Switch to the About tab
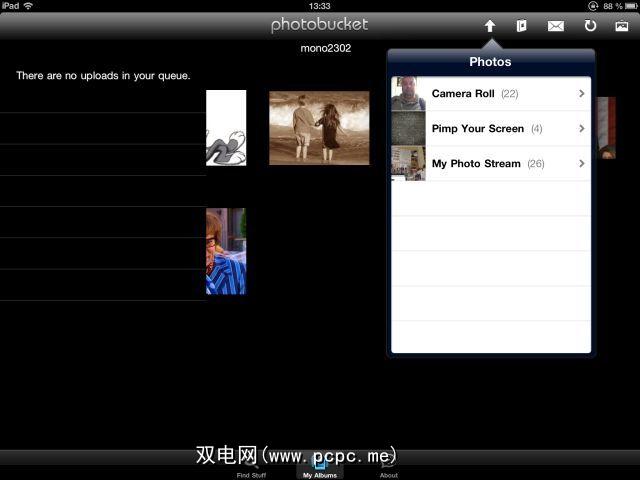The height and width of the screenshot is (480, 640). (x=389, y=468)
